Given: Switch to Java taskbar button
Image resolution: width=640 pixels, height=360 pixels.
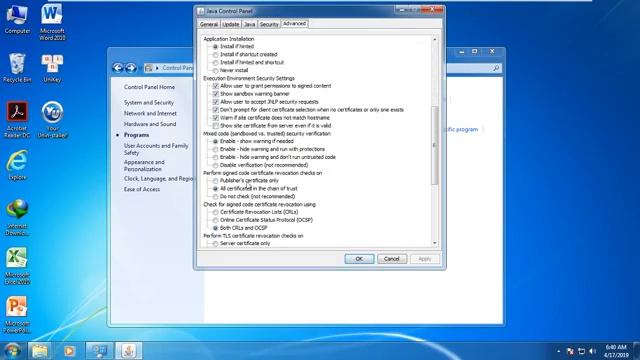Looking at the screenshot, I should tap(129, 351).
